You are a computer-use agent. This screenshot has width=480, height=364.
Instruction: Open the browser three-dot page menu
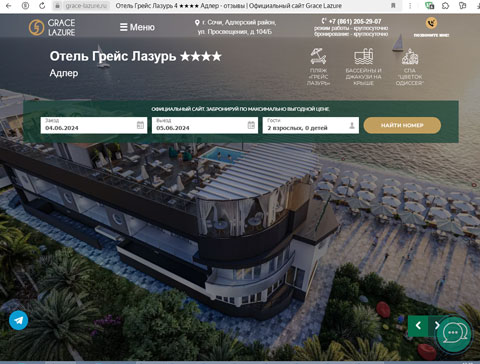pos(410,6)
